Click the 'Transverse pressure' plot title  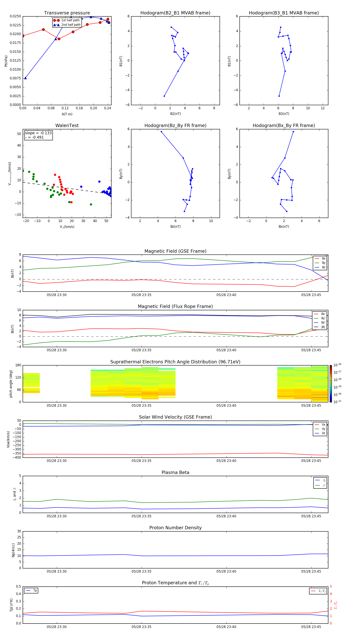coord(67,13)
